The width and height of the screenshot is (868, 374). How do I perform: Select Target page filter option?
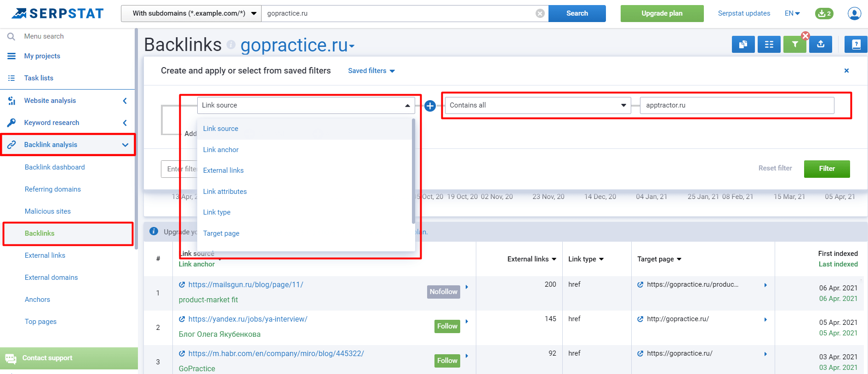click(304, 233)
